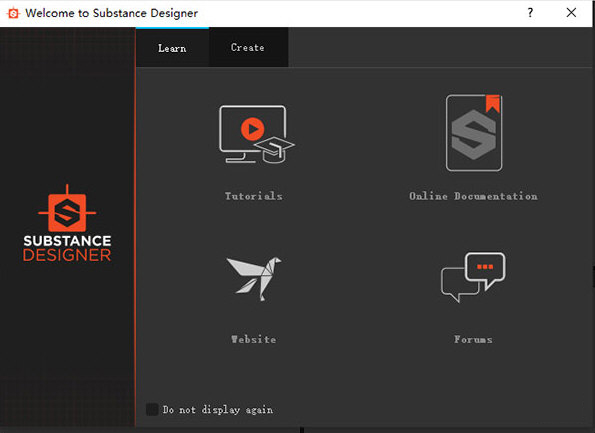Switch to the Create tab
Image resolution: width=595 pixels, height=433 pixels.
[248, 47]
